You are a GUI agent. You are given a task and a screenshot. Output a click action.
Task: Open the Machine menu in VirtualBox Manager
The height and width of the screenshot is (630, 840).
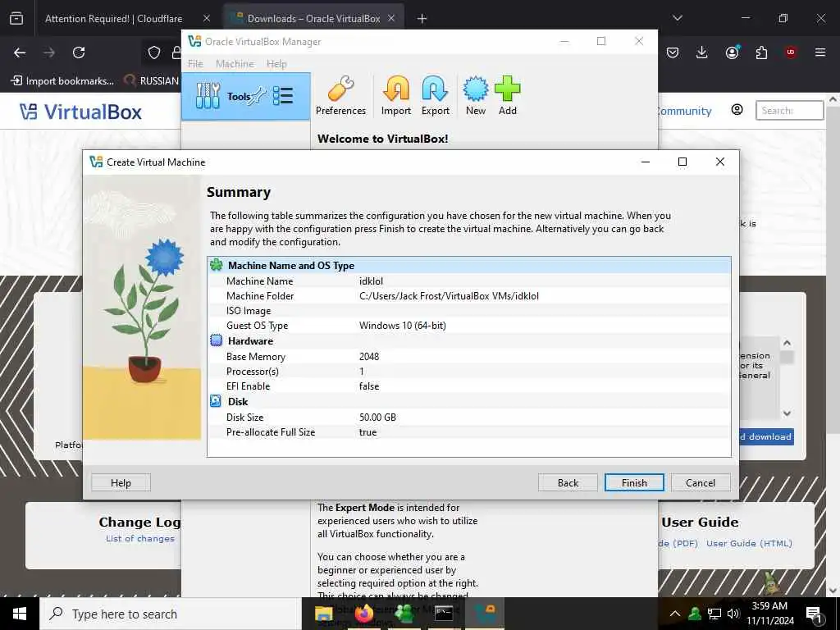point(235,64)
